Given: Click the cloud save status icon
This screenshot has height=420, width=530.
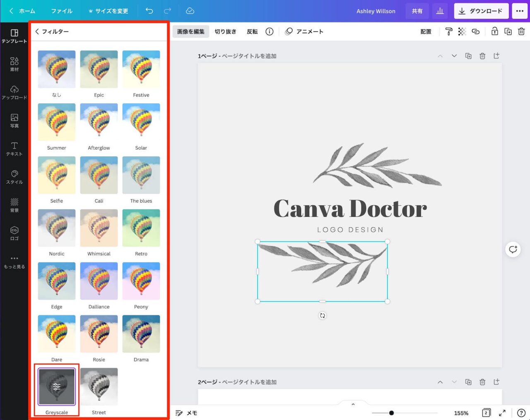Looking at the screenshot, I should pos(190,11).
